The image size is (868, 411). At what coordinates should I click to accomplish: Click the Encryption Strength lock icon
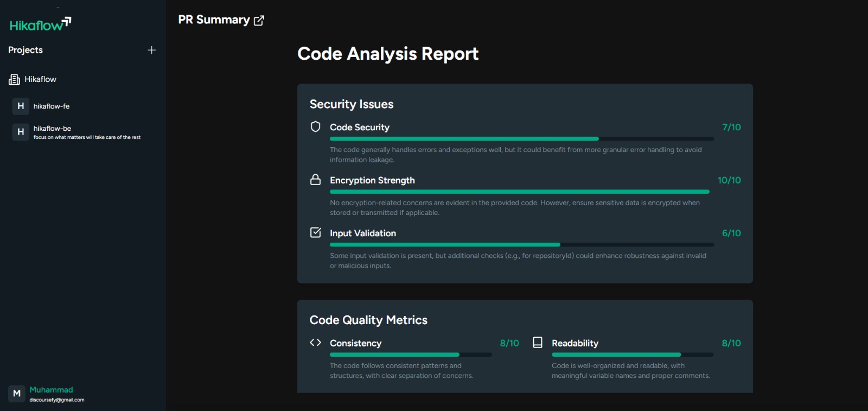315,180
